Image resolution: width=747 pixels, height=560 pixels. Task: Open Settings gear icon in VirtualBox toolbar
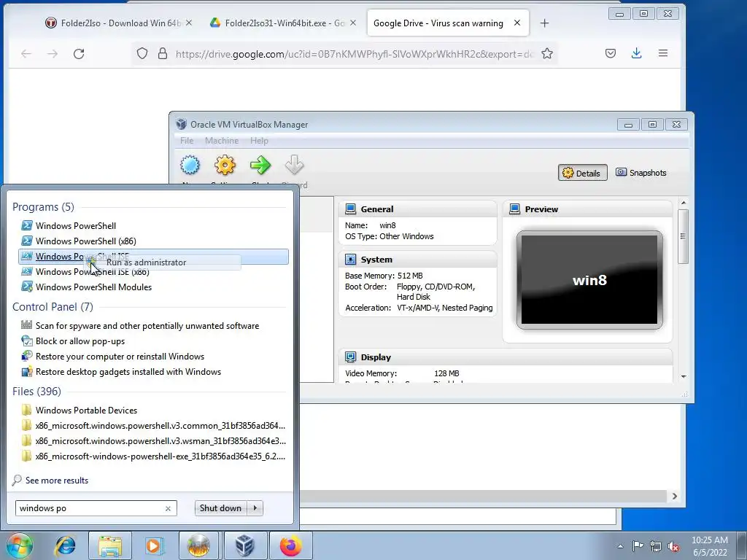[225, 166]
